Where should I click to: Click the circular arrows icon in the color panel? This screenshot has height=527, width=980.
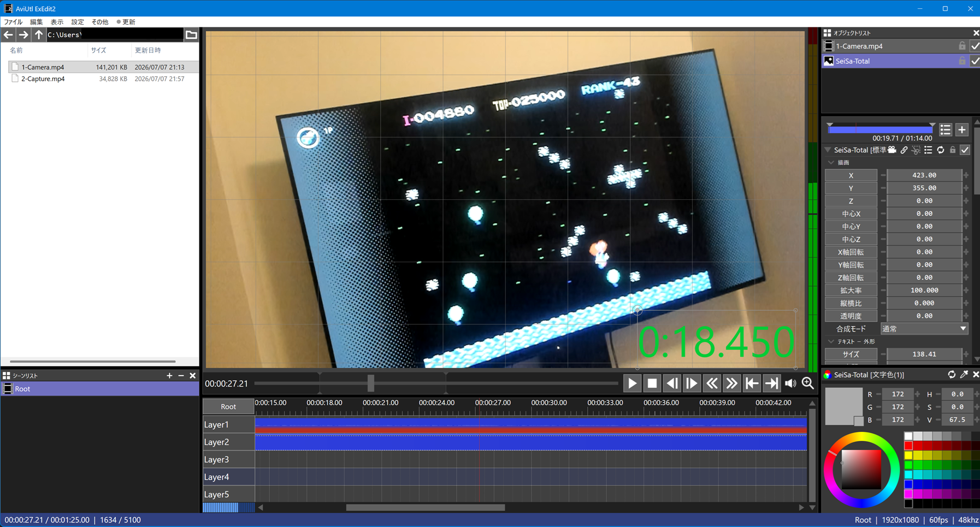(952, 375)
